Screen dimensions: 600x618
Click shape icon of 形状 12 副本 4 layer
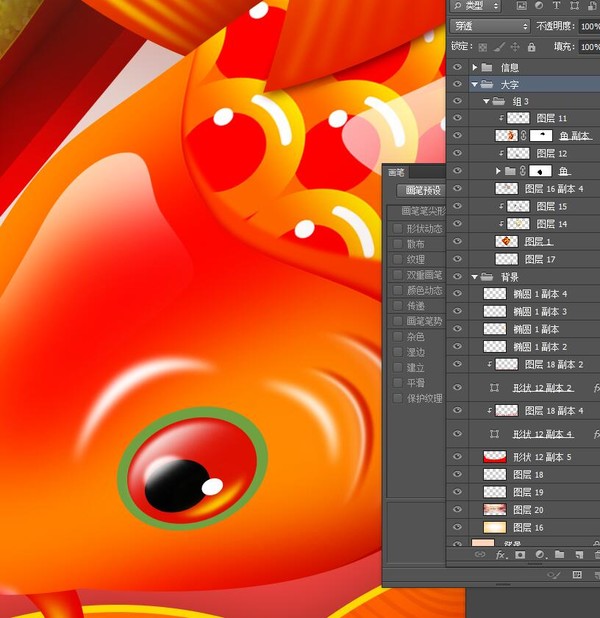coord(494,434)
